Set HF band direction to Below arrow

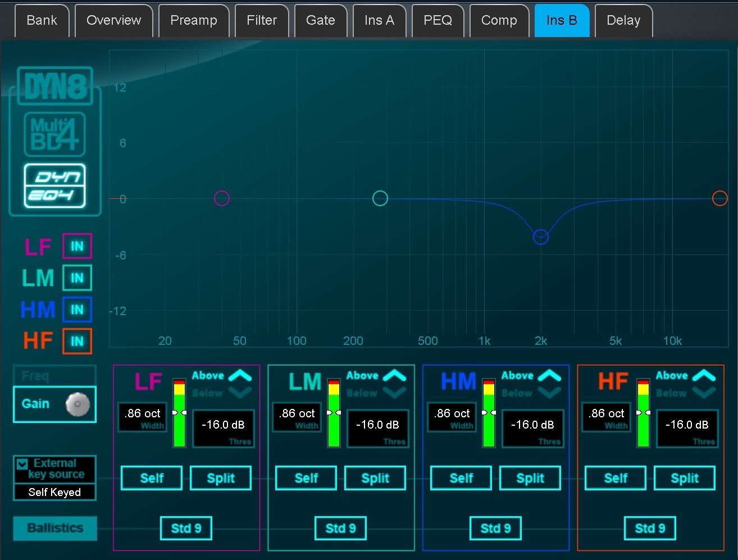pyautogui.click(x=704, y=393)
